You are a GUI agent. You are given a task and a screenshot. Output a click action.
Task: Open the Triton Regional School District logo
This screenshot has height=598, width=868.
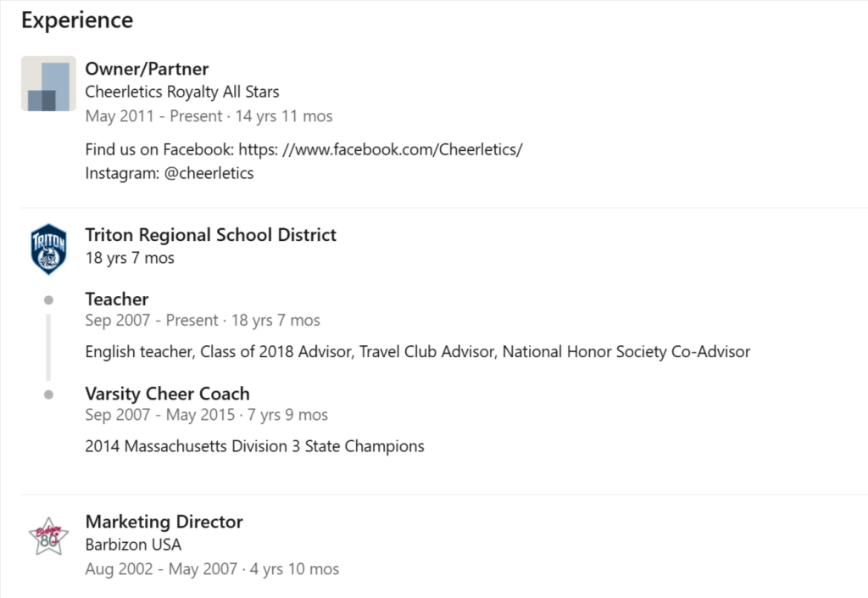pyautogui.click(x=48, y=249)
